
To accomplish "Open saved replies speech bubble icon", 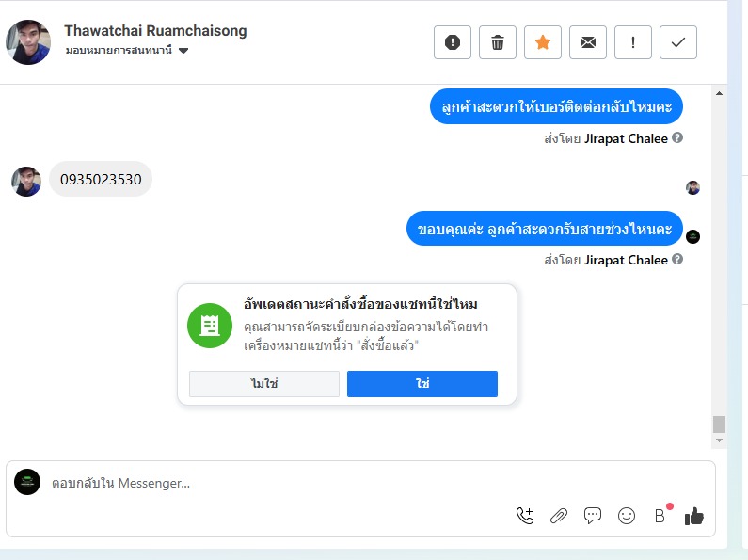I will 593,515.
